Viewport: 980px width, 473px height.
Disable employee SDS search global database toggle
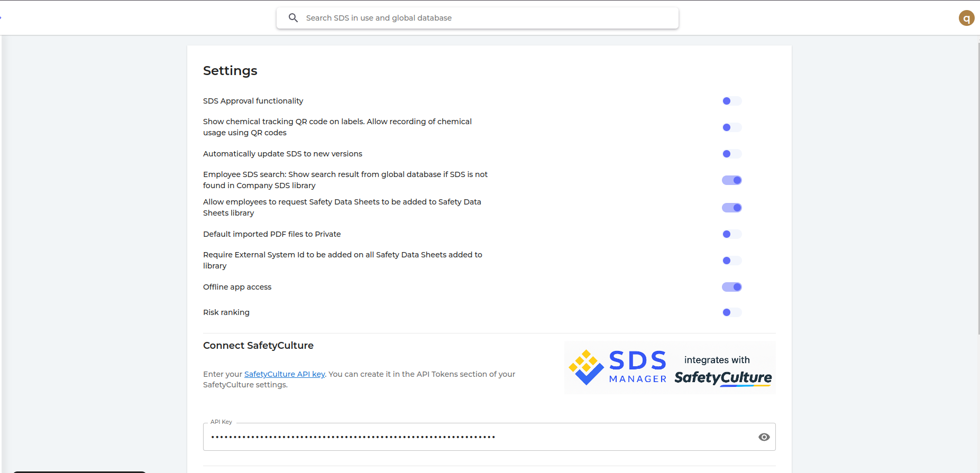732,180
